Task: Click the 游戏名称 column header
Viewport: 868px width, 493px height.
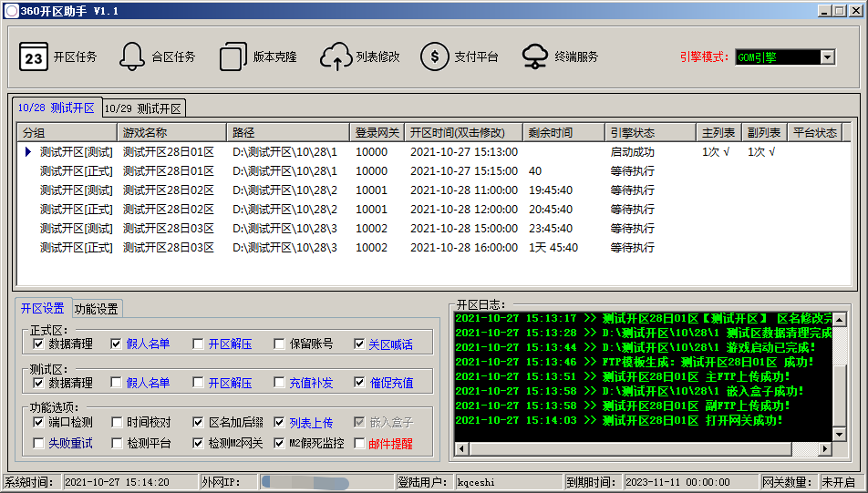Action: [171, 133]
